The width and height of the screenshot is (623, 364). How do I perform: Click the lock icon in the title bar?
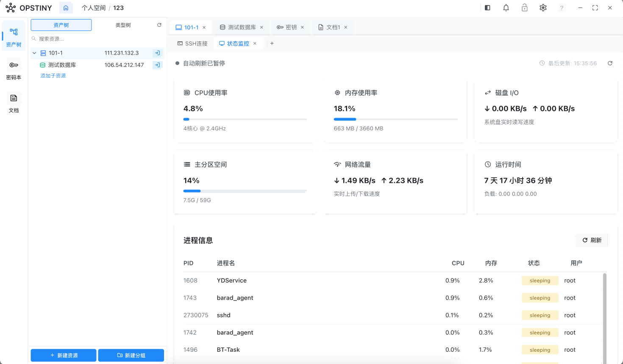[x=524, y=8]
